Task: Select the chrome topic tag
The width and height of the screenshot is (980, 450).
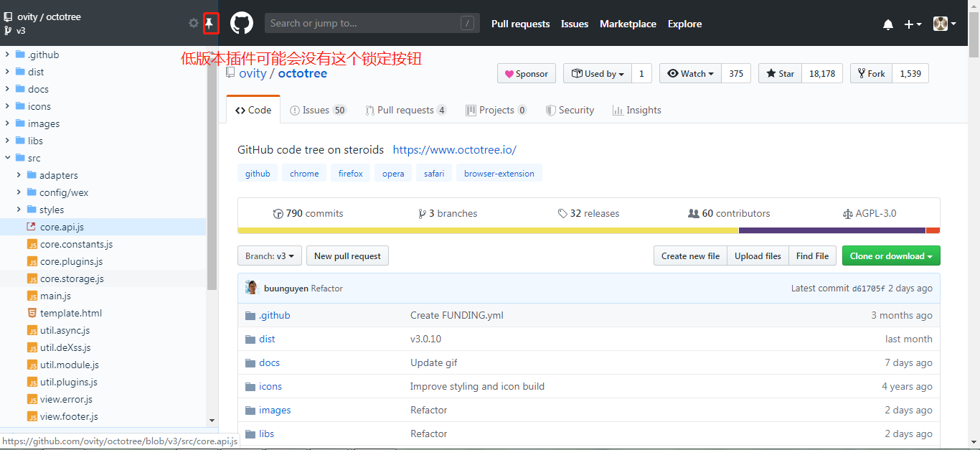Action: tap(304, 173)
